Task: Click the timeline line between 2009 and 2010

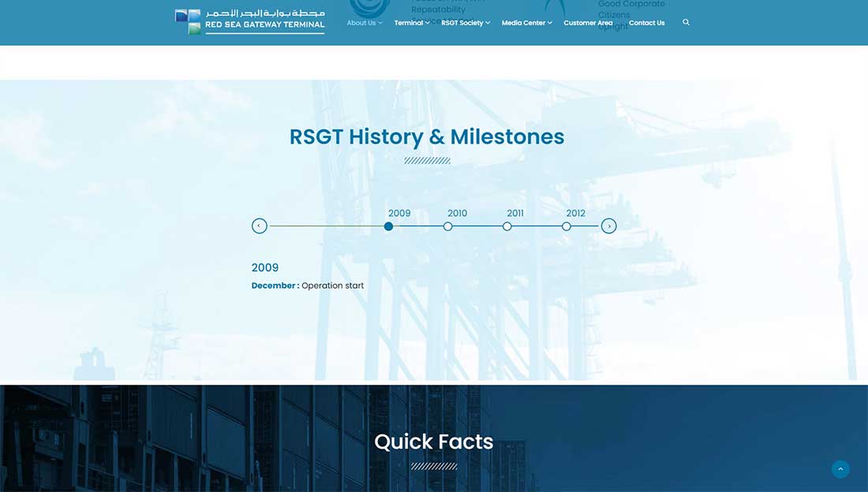Action: point(418,226)
